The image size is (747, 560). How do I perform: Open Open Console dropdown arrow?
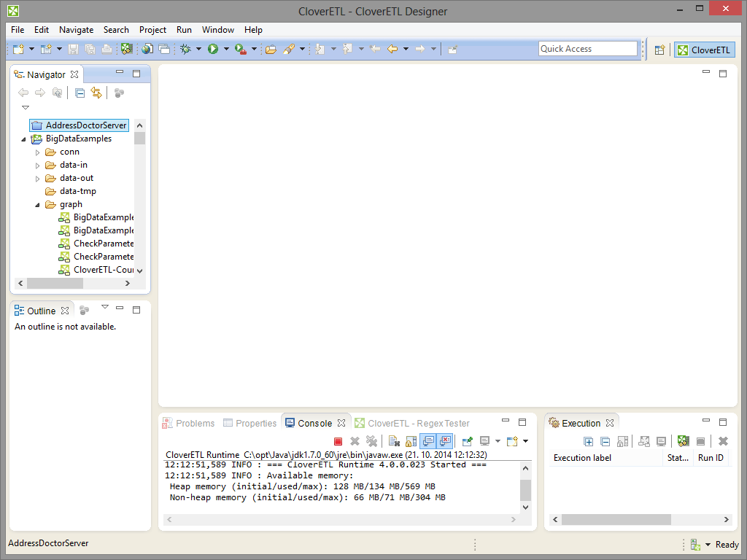pos(525,441)
